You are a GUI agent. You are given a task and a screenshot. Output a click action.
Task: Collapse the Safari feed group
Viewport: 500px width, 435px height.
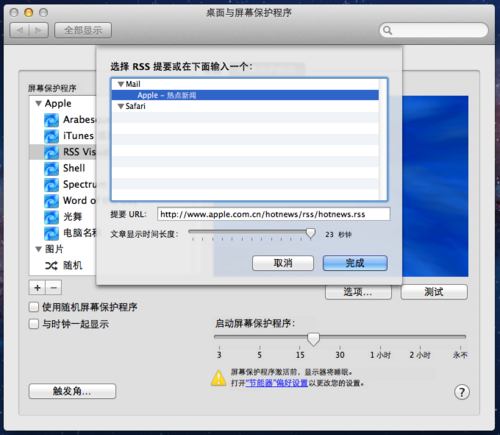(x=121, y=106)
